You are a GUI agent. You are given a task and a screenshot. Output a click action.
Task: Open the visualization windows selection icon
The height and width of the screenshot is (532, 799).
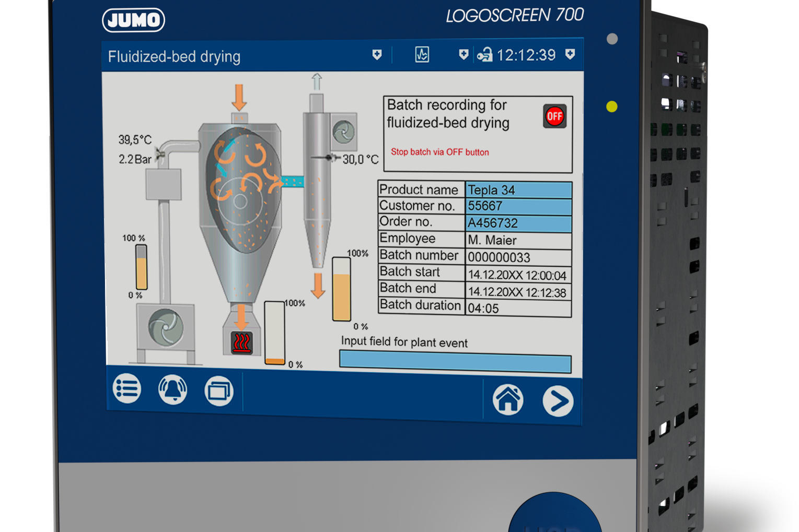[x=218, y=391]
